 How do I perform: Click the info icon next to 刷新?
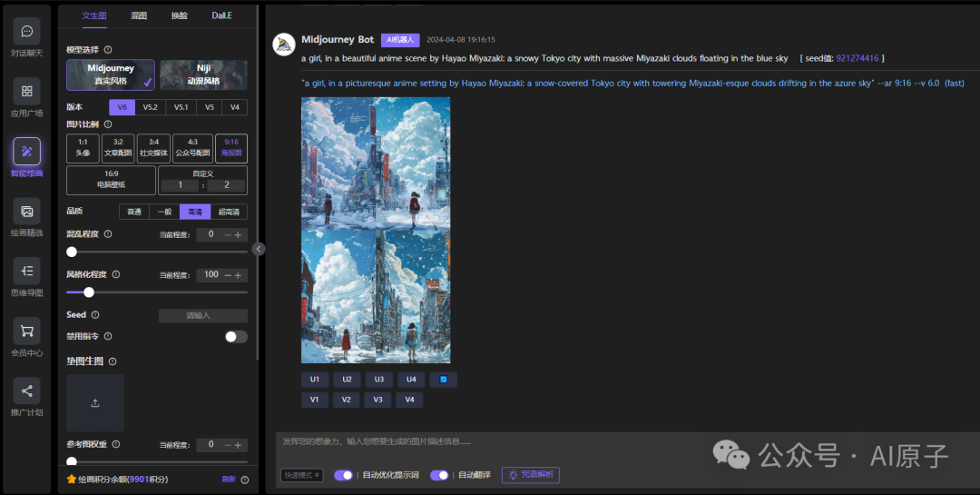click(x=245, y=480)
